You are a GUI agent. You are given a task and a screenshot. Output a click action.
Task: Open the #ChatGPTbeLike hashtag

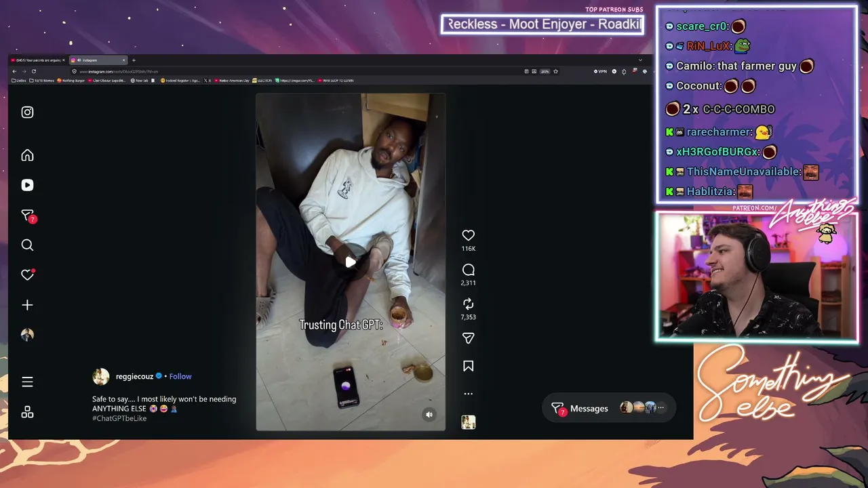(x=119, y=418)
